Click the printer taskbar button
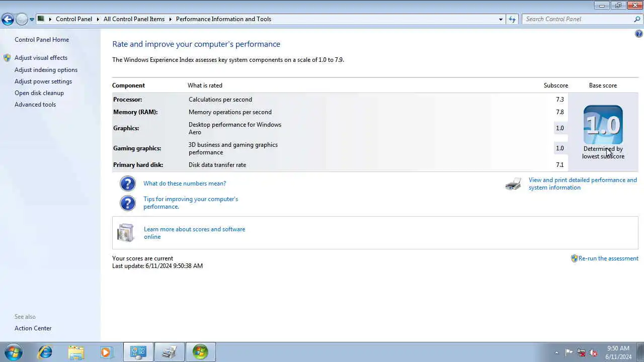The height and width of the screenshot is (362, 644). tap(170, 352)
